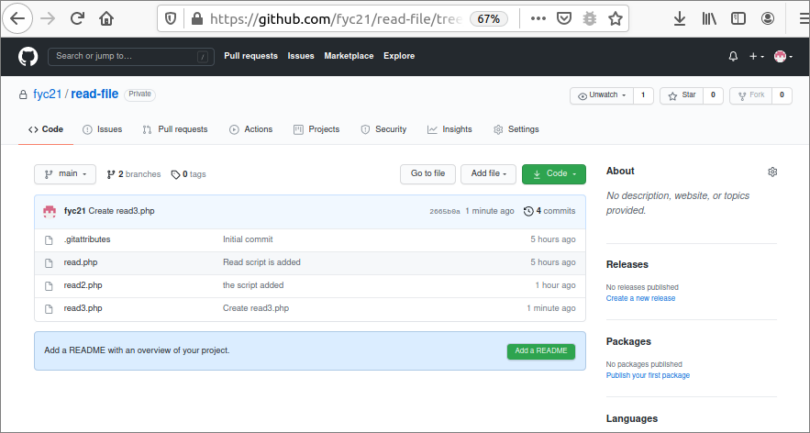Click the commit history clock icon
This screenshot has height=433, width=810.
click(528, 211)
